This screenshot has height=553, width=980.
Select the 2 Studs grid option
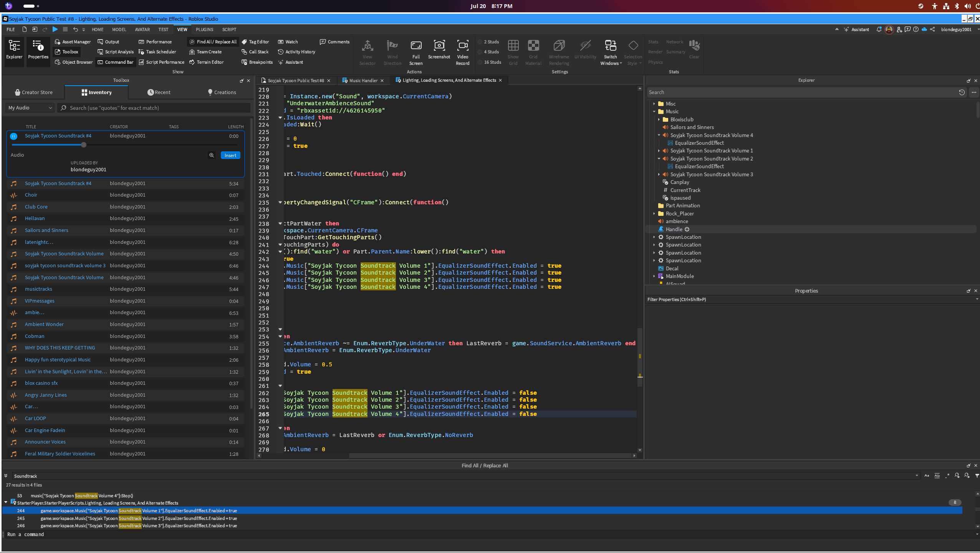click(488, 42)
